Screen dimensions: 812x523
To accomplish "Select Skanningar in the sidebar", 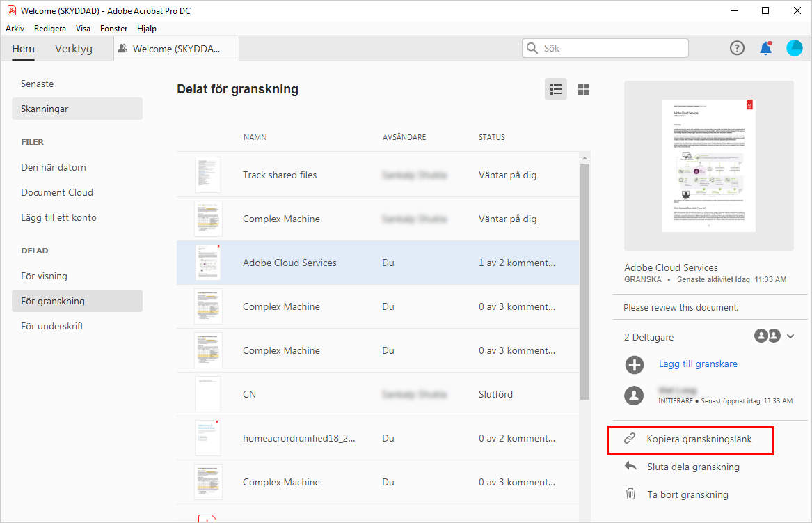I will tap(77, 109).
